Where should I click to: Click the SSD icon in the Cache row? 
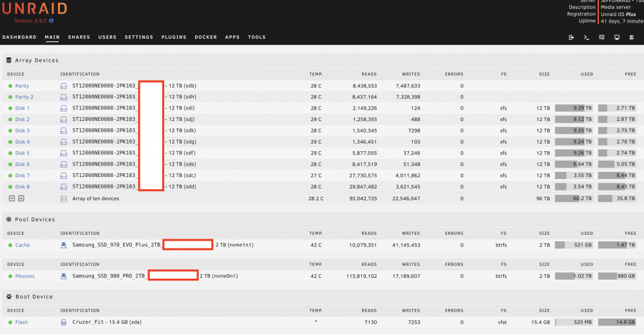click(64, 245)
